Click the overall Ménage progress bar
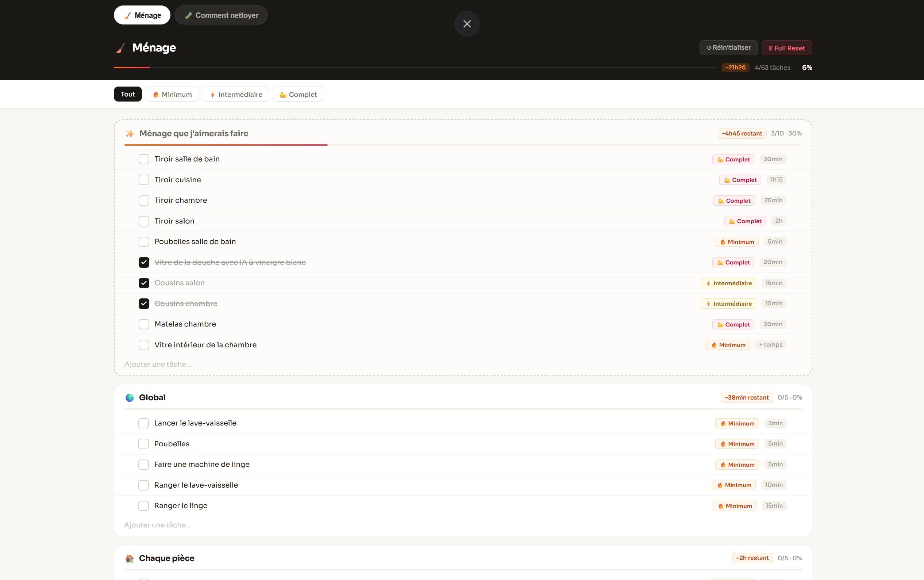Image resolution: width=924 pixels, height=580 pixels. [415, 68]
